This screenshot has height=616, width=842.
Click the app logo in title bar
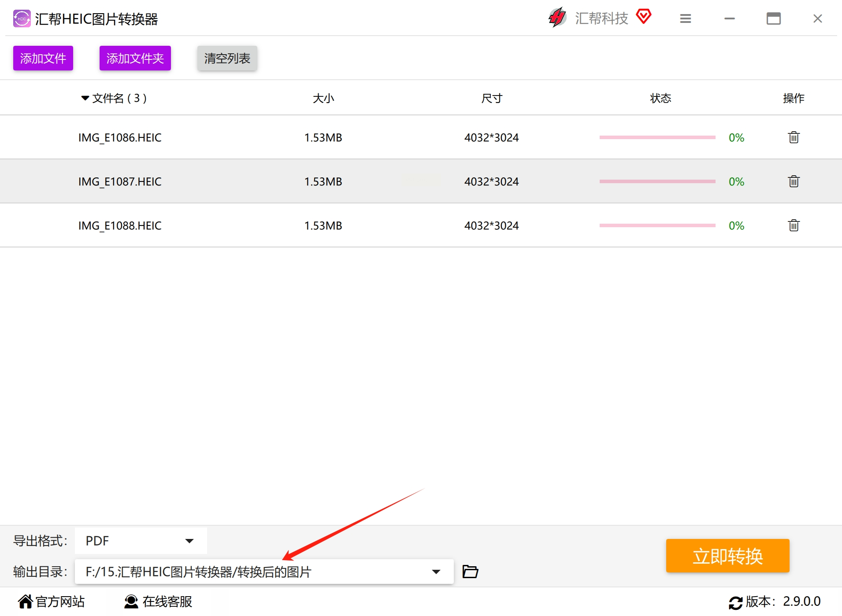(22, 18)
